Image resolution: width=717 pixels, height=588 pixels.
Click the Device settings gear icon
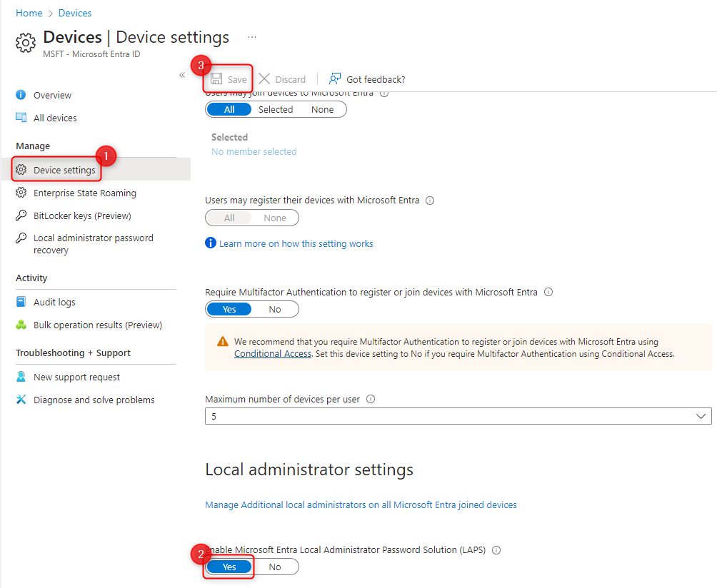(21, 170)
